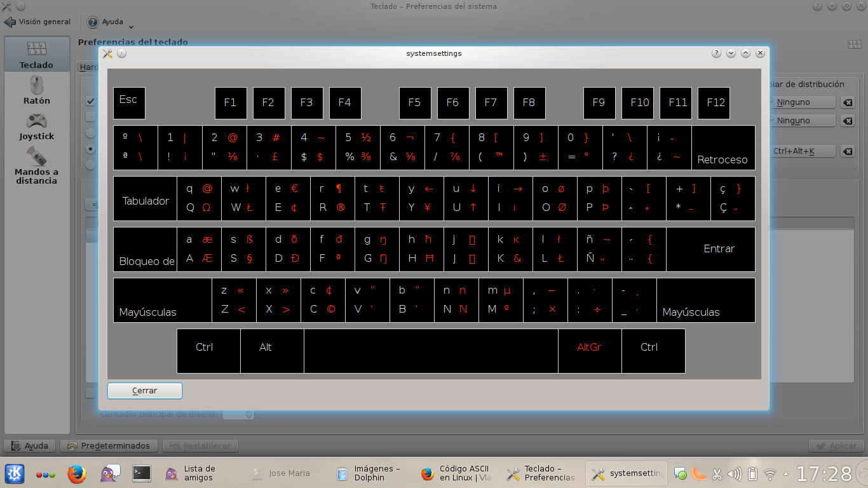Show hidden tray icons arrow
Viewport: 868px width, 488px height.
[787, 474]
